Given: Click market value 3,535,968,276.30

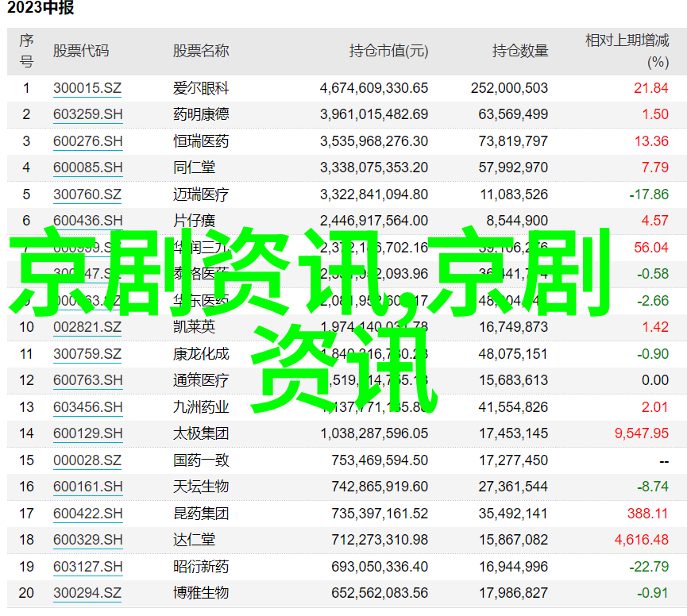Looking at the screenshot, I should (x=374, y=141).
